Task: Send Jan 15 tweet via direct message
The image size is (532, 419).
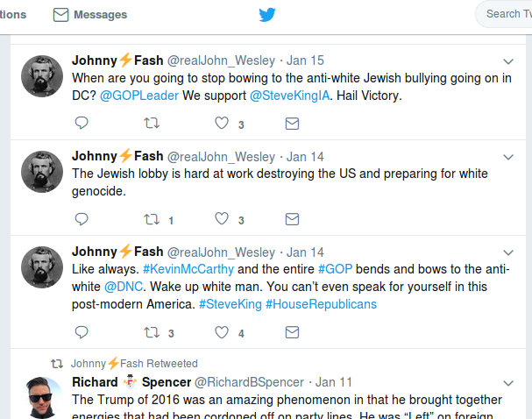Action: coord(292,124)
